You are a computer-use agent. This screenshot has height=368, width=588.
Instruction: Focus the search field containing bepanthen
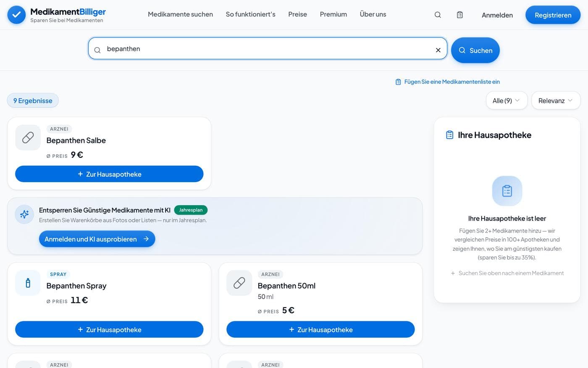point(268,49)
